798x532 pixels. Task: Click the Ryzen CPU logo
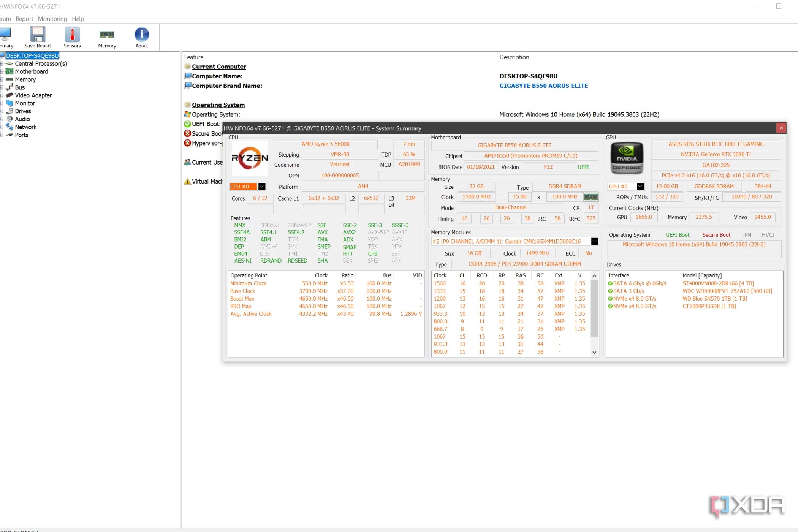click(x=250, y=158)
